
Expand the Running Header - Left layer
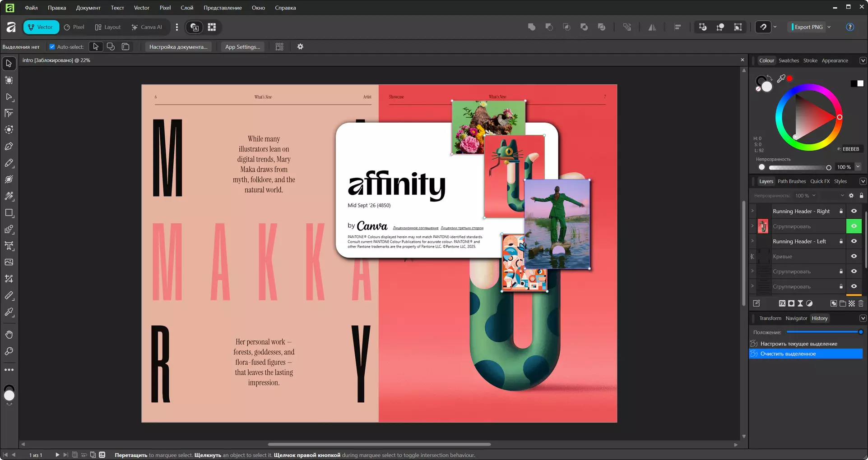[x=752, y=241]
